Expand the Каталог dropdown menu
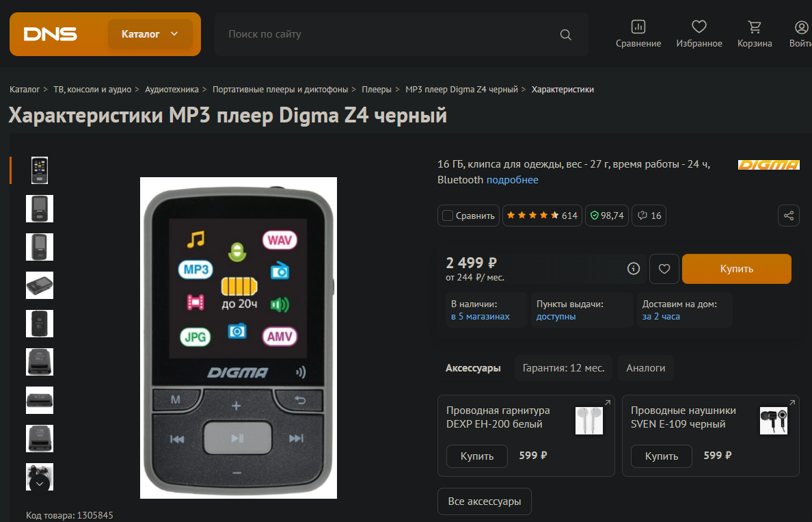The height and width of the screenshot is (522, 812). pyautogui.click(x=150, y=34)
